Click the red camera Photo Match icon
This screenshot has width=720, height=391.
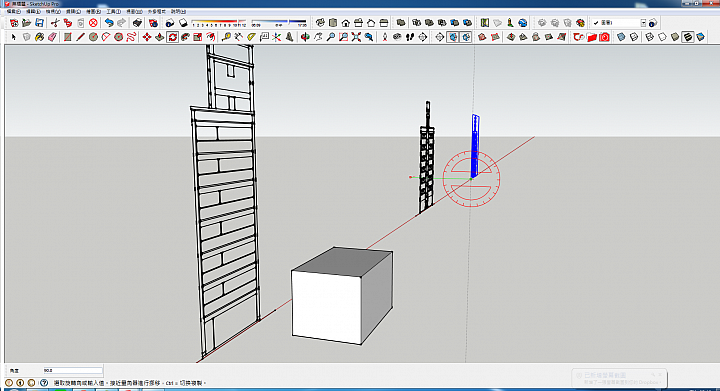pyautogui.click(x=604, y=37)
